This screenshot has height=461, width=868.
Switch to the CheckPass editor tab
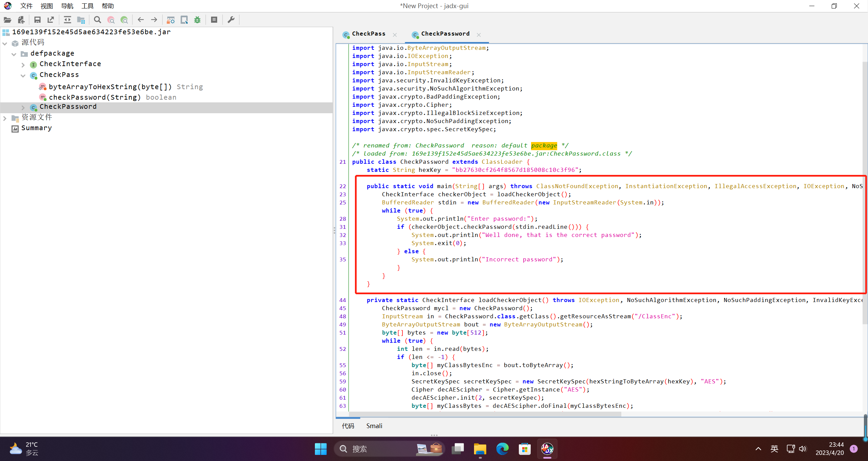369,34
